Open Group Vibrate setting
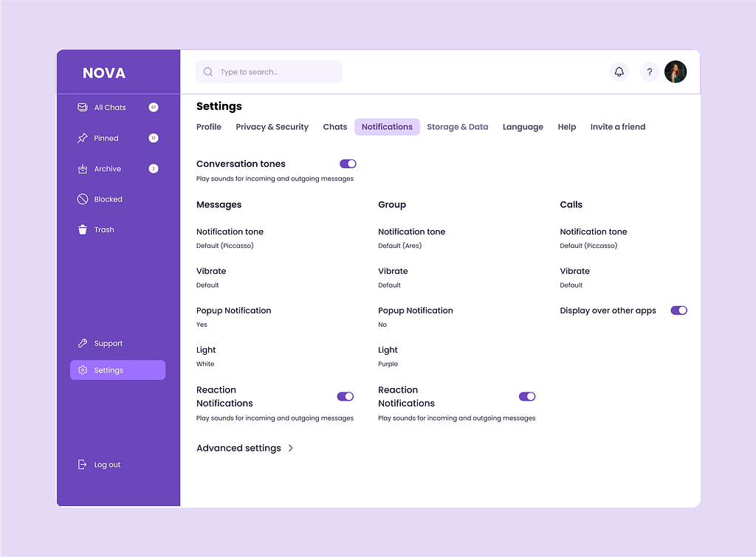Image resolution: width=756 pixels, height=557 pixels. point(393,277)
